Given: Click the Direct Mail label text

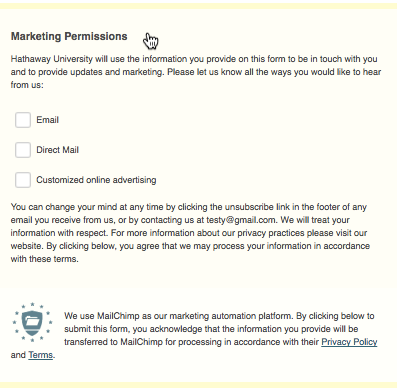Looking at the screenshot, I should click(57, 150).
